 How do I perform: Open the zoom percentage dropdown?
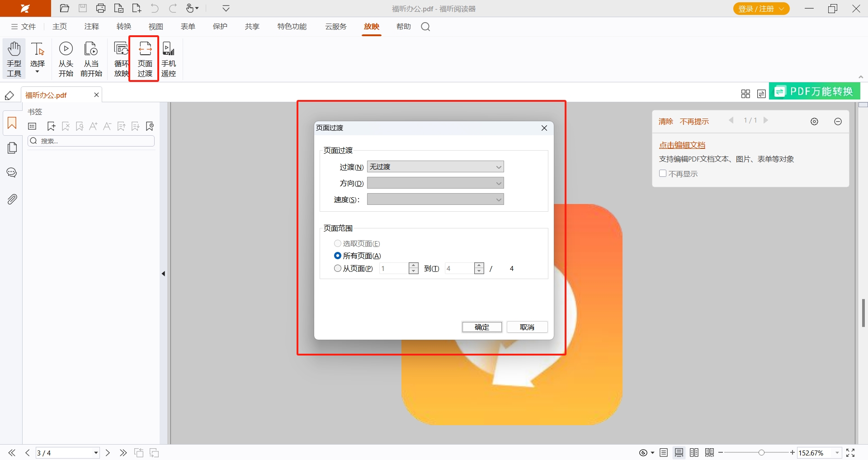click(837, 453)
